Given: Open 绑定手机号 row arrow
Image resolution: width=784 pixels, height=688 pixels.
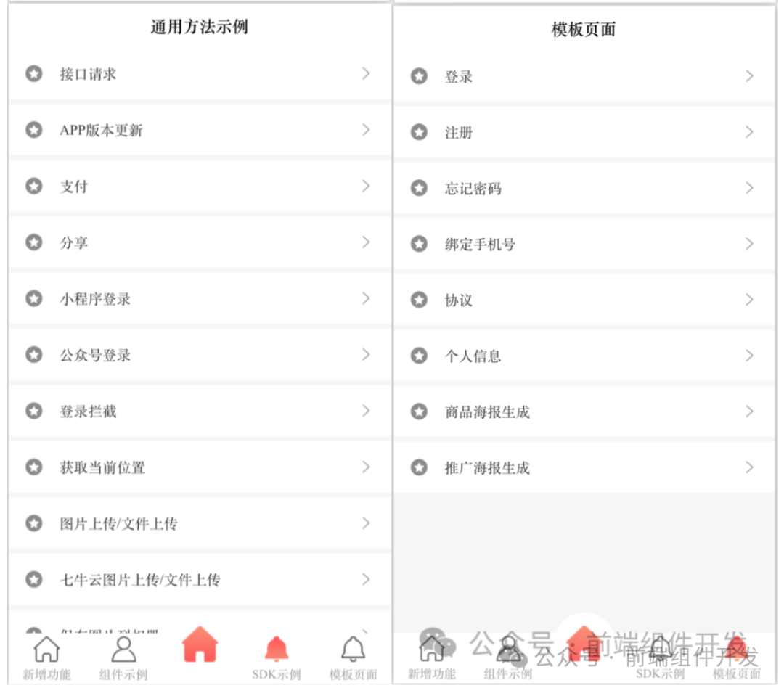Looking at the screenshot, I should coord(749,244).
